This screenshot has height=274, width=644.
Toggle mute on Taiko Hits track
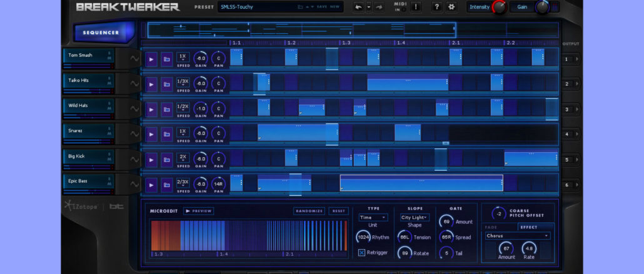[109, 84]
